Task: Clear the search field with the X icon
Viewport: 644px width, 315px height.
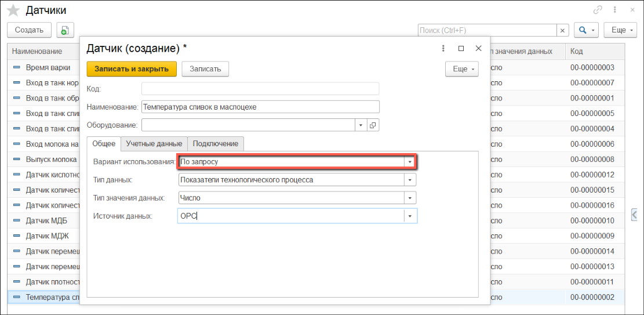Action: pos(562,30)
